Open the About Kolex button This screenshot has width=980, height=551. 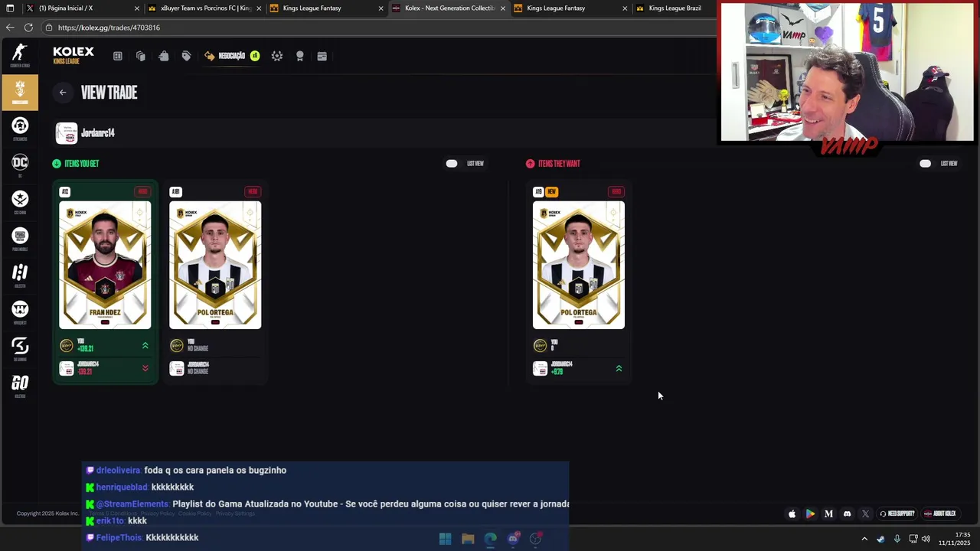point(939,514)
